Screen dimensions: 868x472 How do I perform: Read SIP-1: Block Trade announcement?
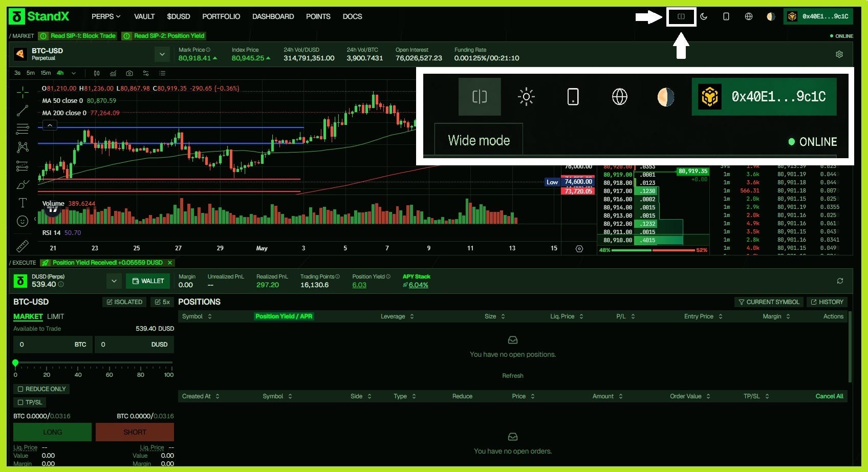pyautogui.click(x=78, y=36)
